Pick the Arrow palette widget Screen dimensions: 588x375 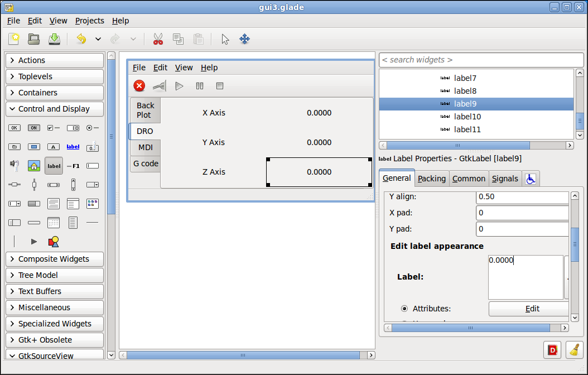(x=33, y=242)
